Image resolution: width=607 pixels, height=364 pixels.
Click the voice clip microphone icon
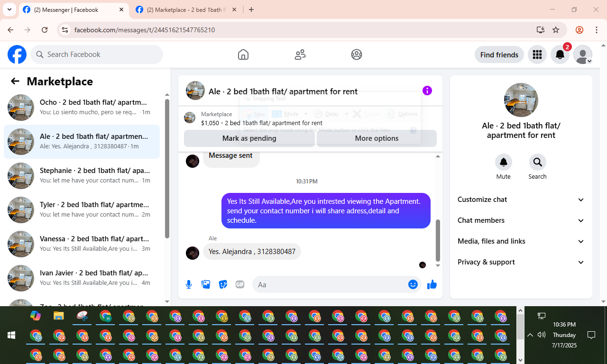click(189, 284)
